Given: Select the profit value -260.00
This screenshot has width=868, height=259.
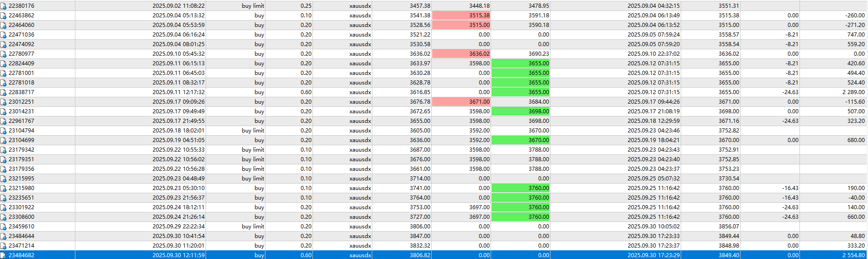Looking at the screenshot, I should 855,16.
